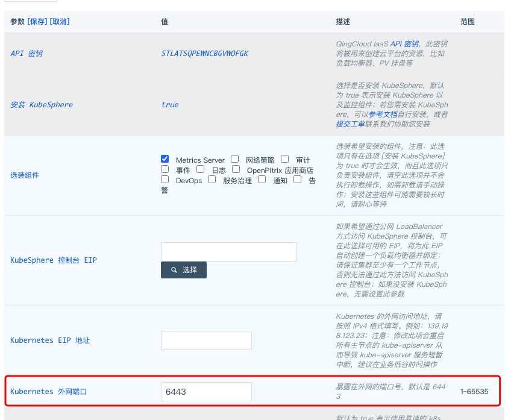
Task: Uncheck the Metrics Server checkbox
Action: click(x=165, y=160)
